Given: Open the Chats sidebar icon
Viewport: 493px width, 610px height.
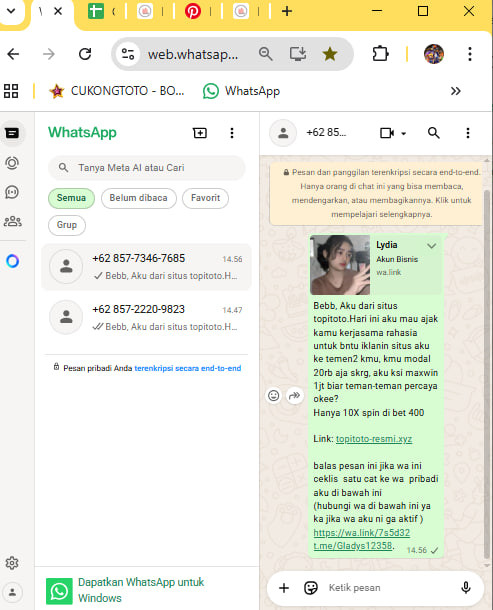Looking at the screenshot, I should [12, 133].
